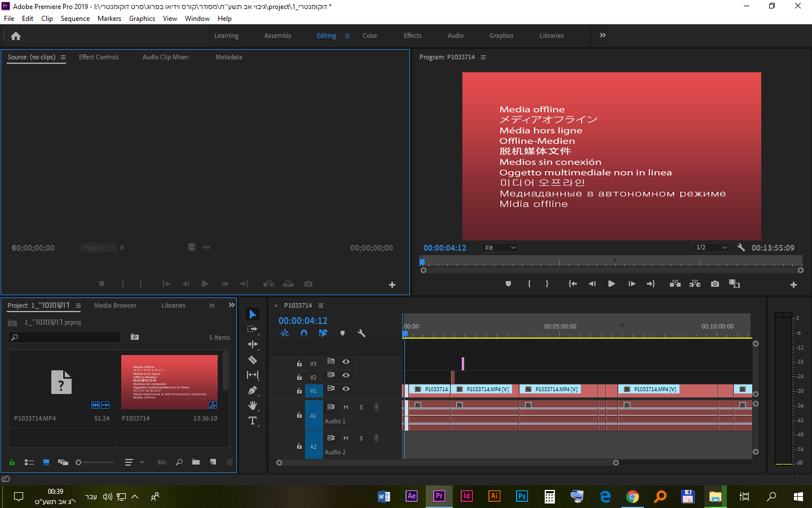The width and height of the screenshot is (812, 508).
Task: Open timeline wrench display settings
Action: tap(361, 333)
